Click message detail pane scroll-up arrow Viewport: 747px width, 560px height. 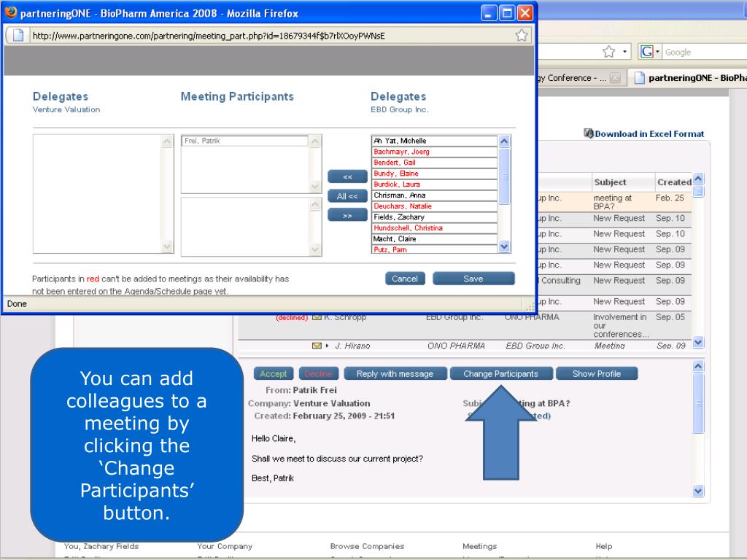pos(698,366)
